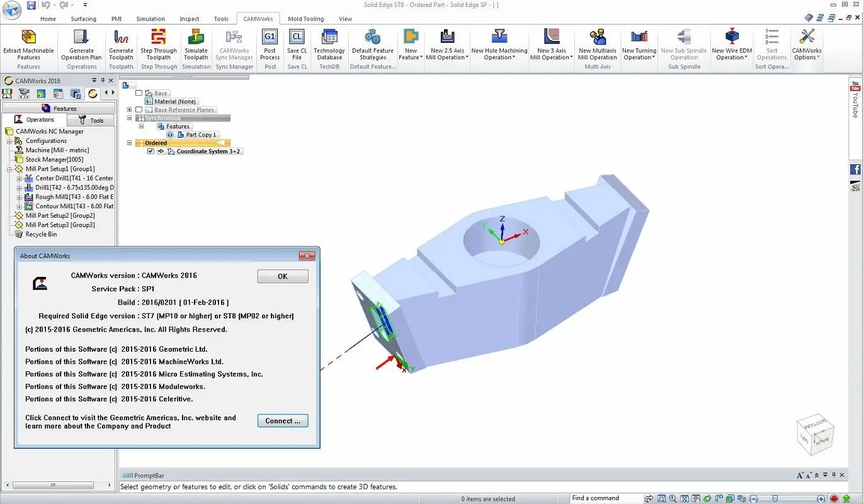Open New Turning Operation dropdown
Viewport: 864px width, 504px height.
coord(639,44)
